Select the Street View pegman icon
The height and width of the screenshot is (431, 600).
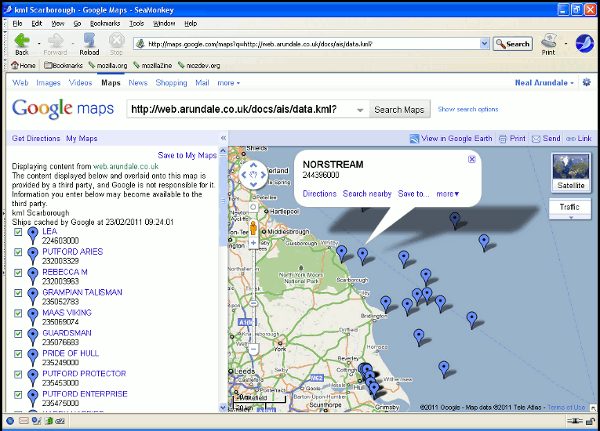(x=253, y=227)
